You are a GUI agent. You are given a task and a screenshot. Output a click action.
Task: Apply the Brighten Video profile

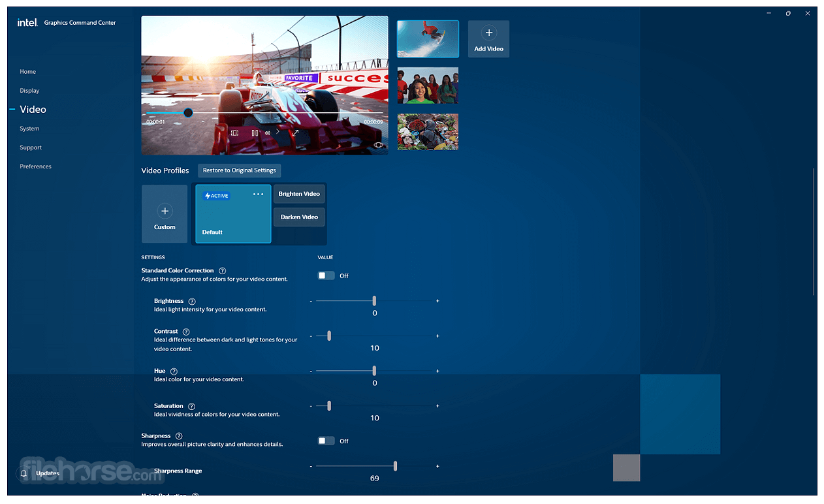(299, 194)
